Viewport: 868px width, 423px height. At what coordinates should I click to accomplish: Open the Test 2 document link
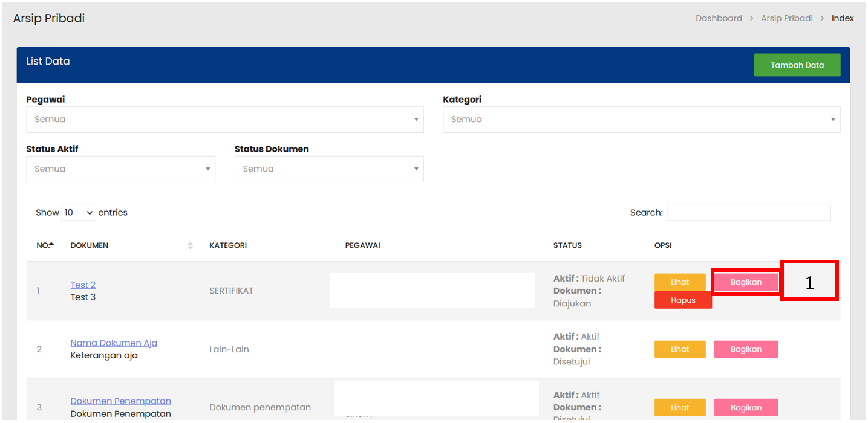pyautogui.click(x=83, y=285)
